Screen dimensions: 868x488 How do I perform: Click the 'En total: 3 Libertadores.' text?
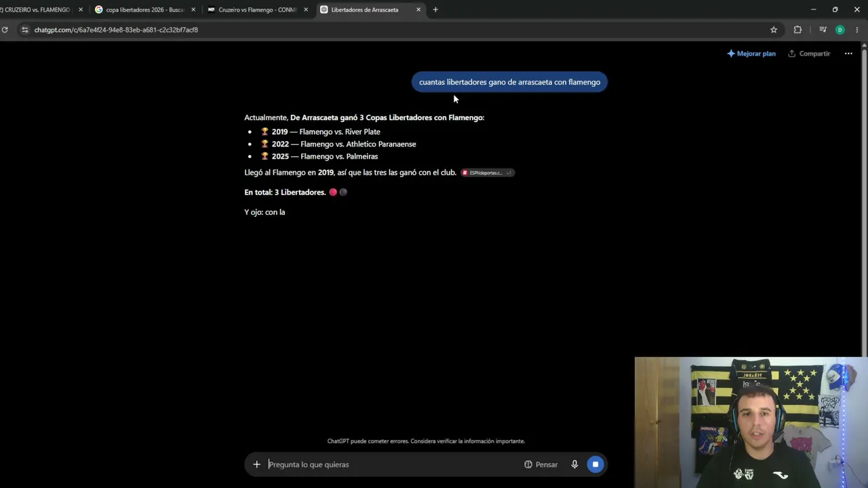(285, 192)
